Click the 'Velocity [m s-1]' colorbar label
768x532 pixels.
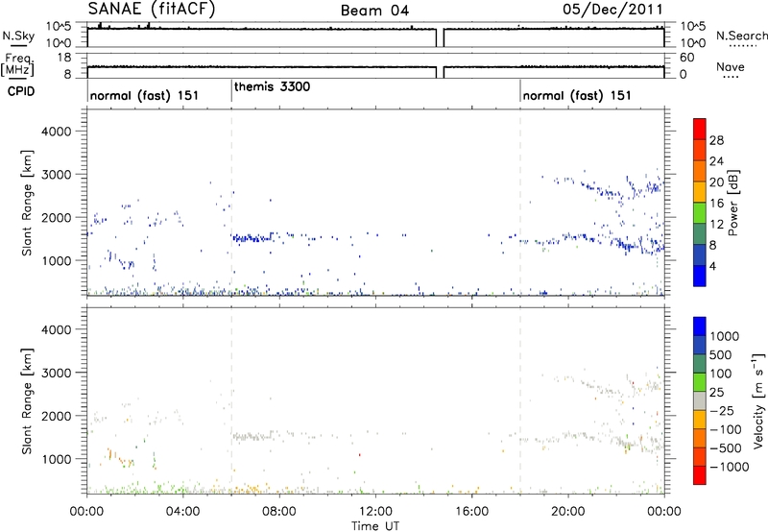coord(758,400)
